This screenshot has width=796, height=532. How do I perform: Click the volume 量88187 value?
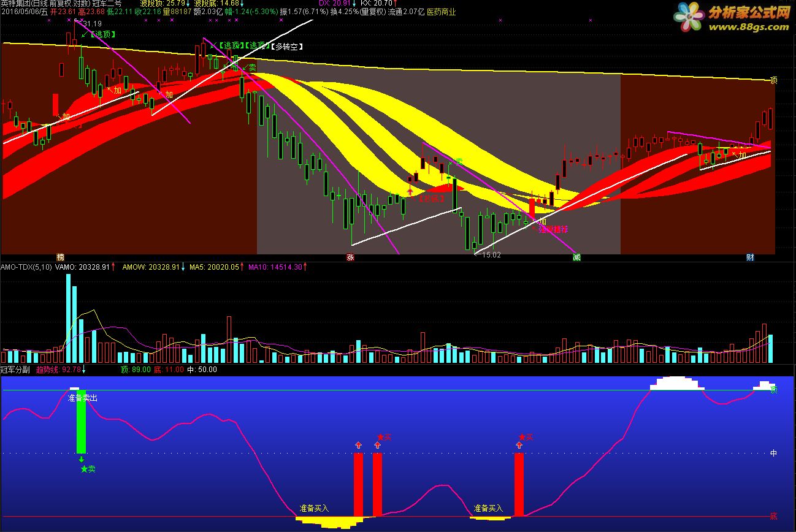pos(177,12)
